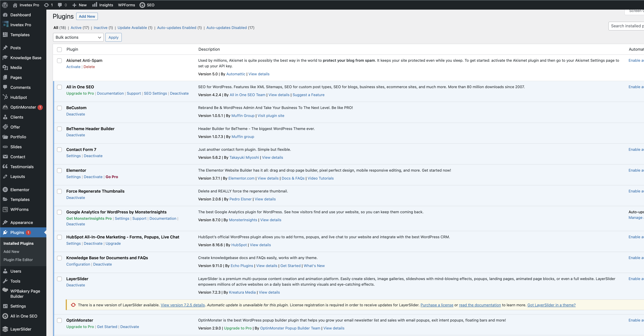Click Get Started under OptinMonster plugin

[107, 327]
